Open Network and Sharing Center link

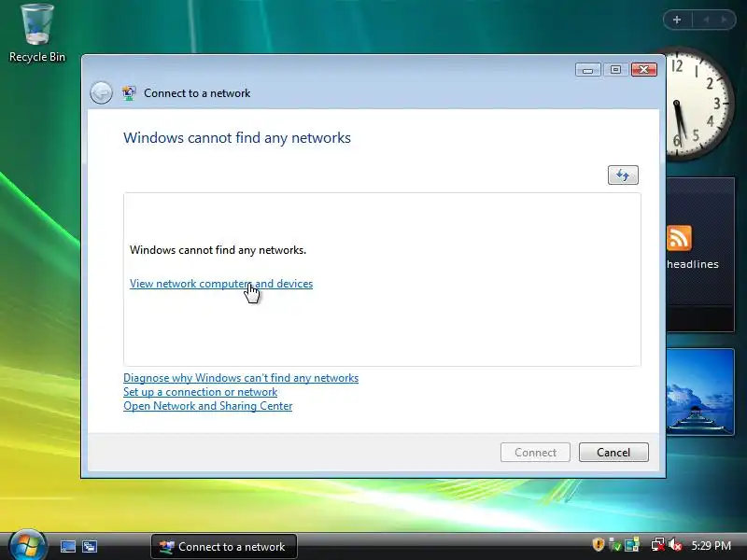click(x=207, y=406)
